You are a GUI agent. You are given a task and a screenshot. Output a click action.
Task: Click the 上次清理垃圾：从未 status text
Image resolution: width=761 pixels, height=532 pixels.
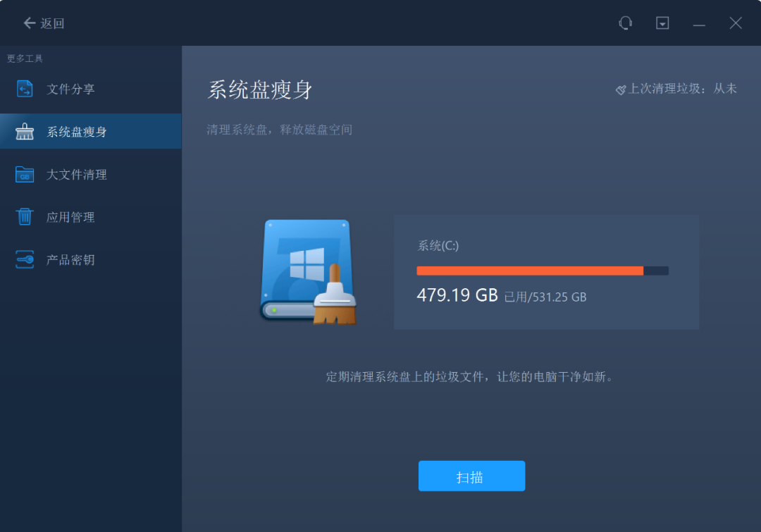click(682, 88)
